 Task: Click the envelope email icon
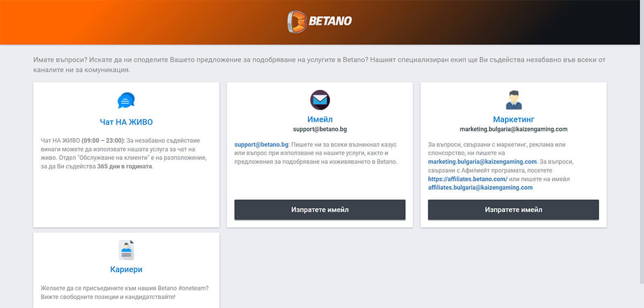320,100
